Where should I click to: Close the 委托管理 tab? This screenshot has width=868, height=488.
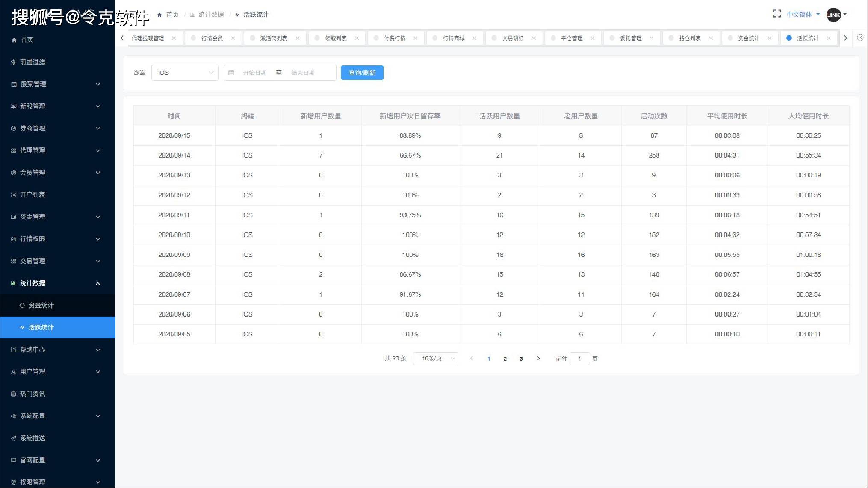point(652,38)
